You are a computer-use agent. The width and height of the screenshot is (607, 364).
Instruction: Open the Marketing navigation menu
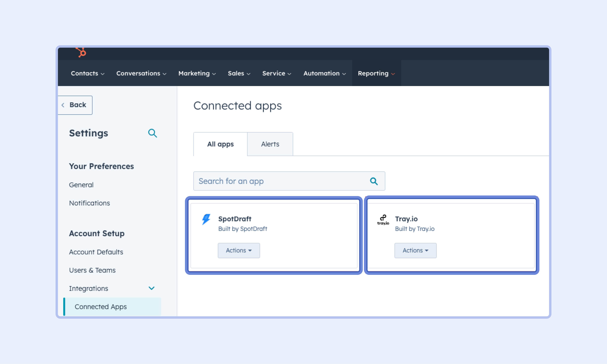pos(197,73)
